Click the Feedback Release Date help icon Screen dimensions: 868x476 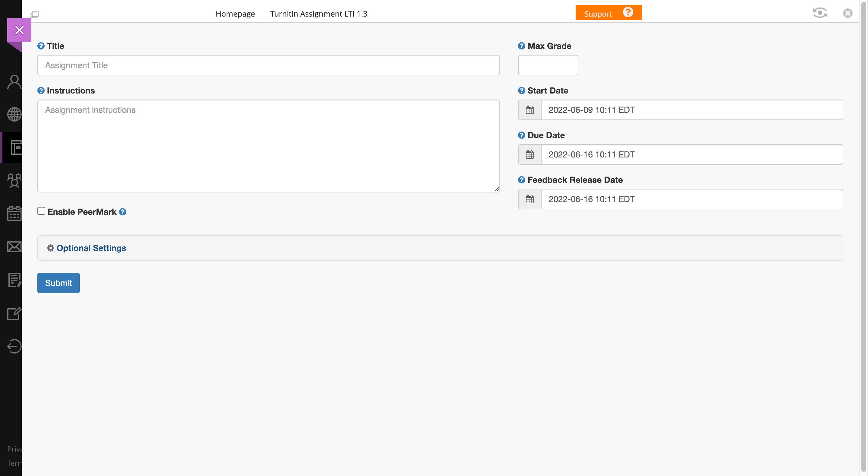(x=521, y=180)
